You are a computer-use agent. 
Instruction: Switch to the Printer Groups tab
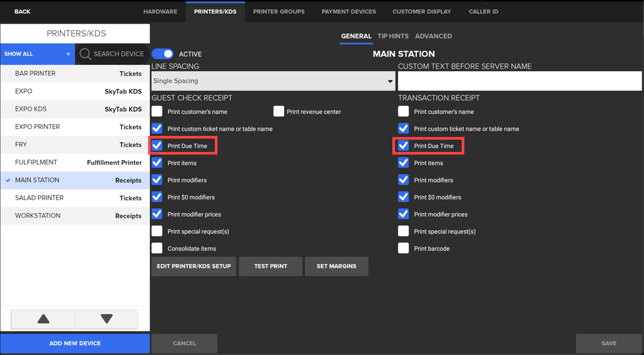coord(279,11)
